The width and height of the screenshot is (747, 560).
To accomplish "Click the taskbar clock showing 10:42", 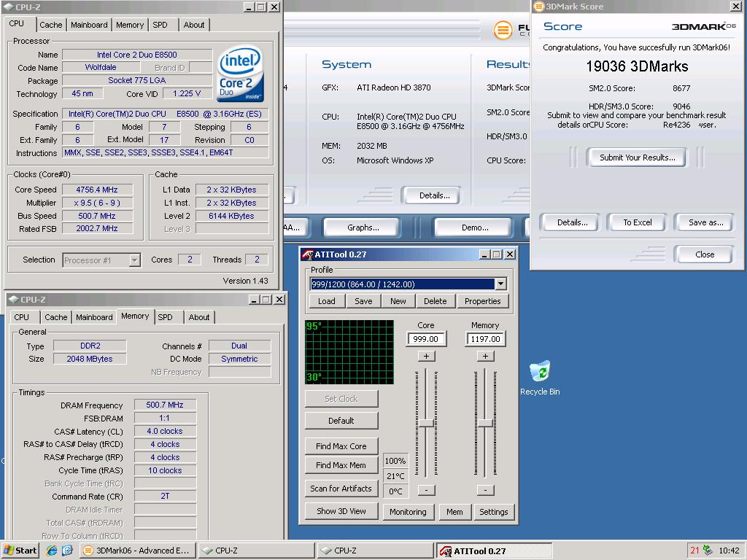I will [729, 551].
